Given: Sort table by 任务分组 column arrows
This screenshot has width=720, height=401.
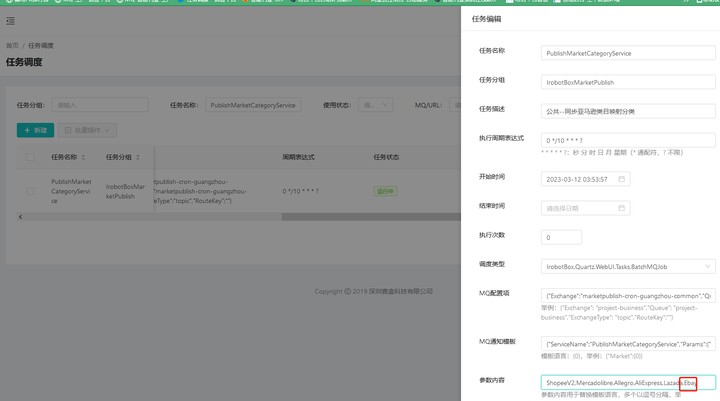Looking at the screenshot, I should [x=138, y=157].
